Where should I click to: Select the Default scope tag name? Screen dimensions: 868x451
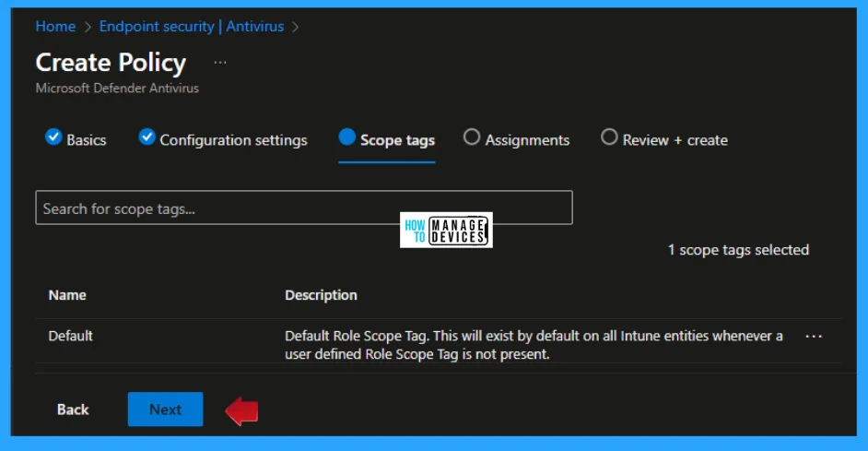[70, 336]
